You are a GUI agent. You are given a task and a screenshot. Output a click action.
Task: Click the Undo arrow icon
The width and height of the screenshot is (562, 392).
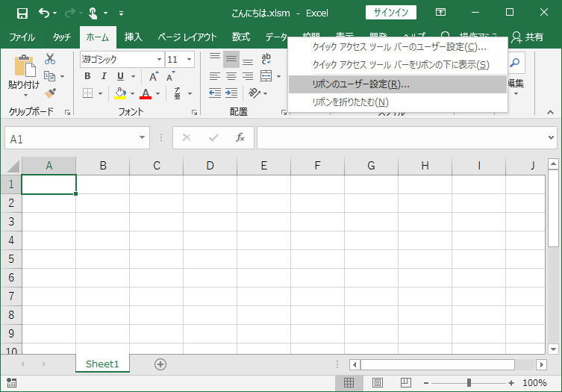[44, 13]
